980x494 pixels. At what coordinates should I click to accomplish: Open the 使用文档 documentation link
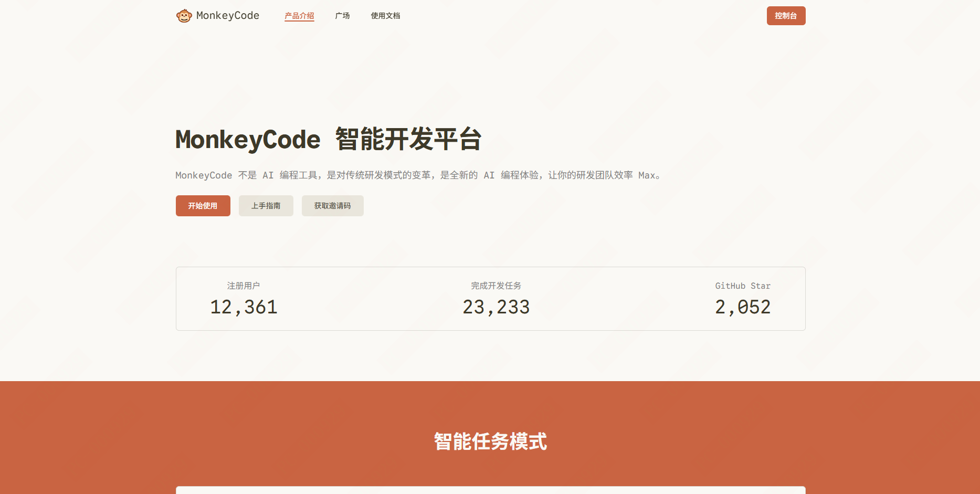click(385, 15)
